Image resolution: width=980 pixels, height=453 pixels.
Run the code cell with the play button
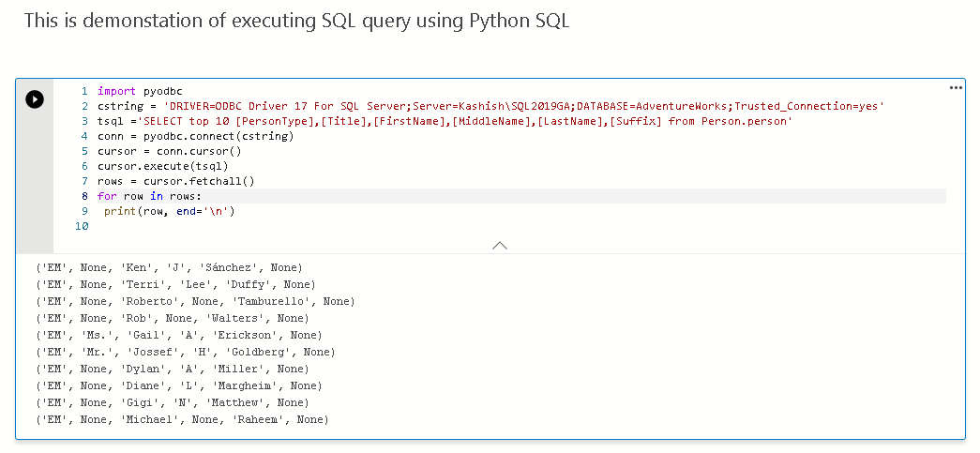35,98
